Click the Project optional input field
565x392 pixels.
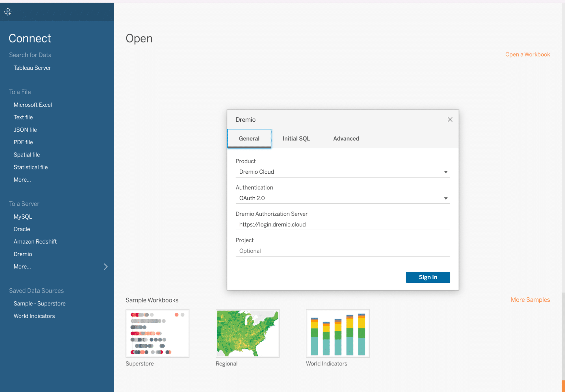(343, 251)
